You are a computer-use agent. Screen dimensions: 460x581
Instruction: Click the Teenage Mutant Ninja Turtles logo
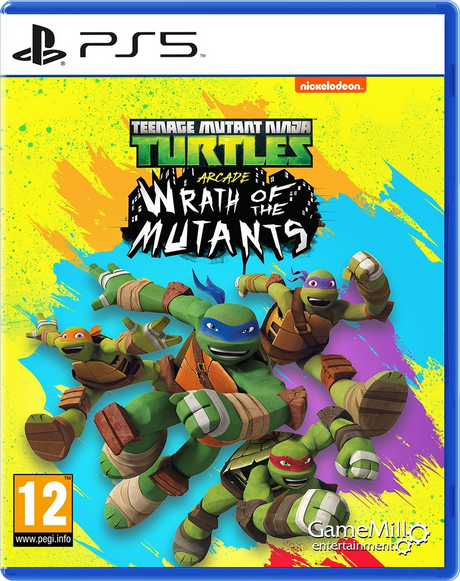222,145
